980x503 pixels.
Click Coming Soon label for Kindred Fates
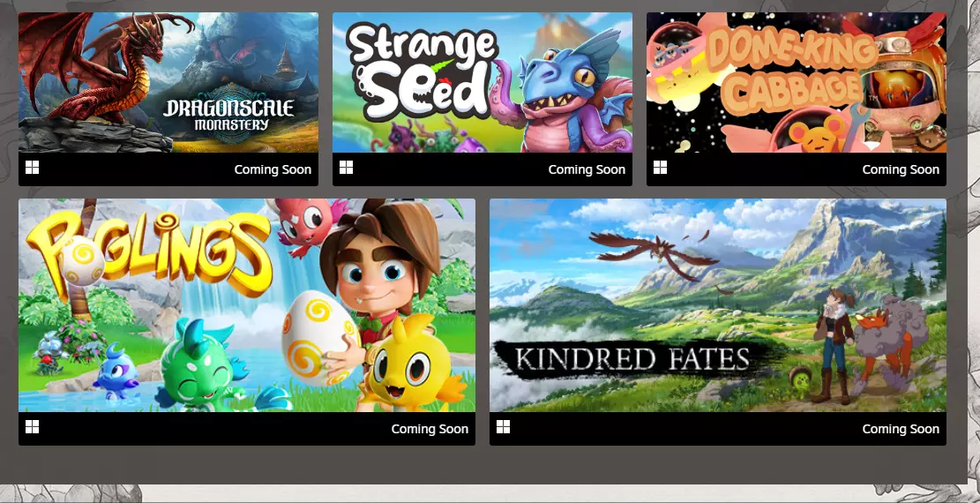(x=901, y=429)
